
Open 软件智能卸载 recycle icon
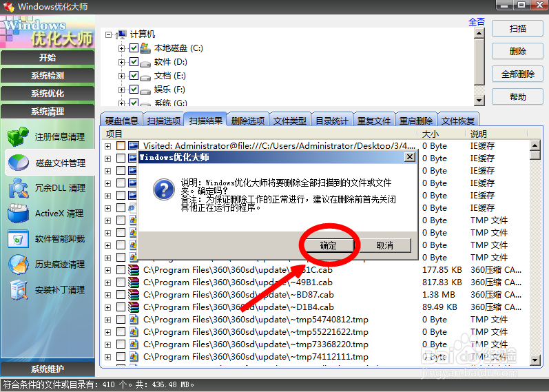click(x=17, y=239)
